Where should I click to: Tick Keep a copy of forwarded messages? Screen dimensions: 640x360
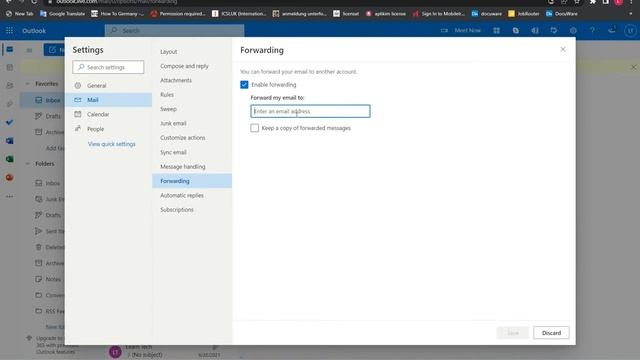click(x=254, y=128)
